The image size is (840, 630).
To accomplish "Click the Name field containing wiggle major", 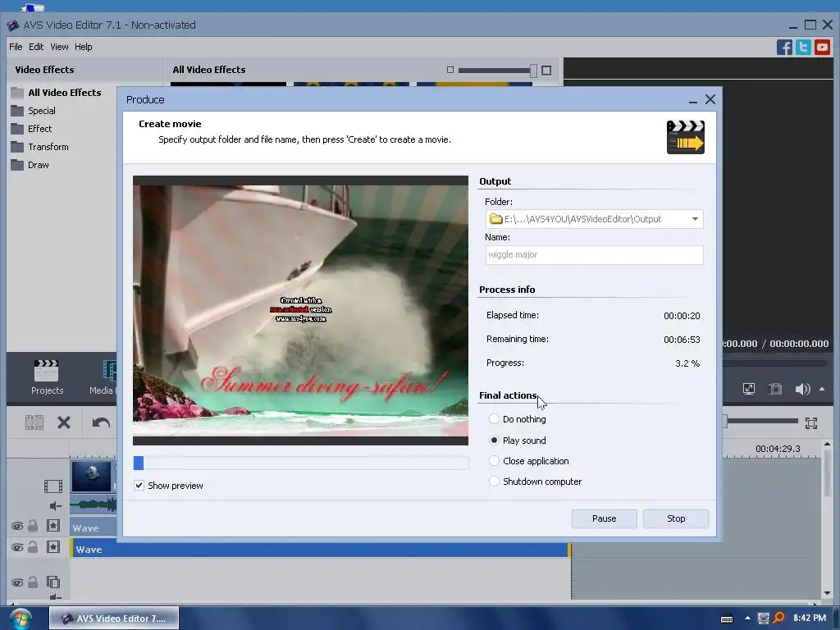I will pyautogui.click(x=594, y=255).
